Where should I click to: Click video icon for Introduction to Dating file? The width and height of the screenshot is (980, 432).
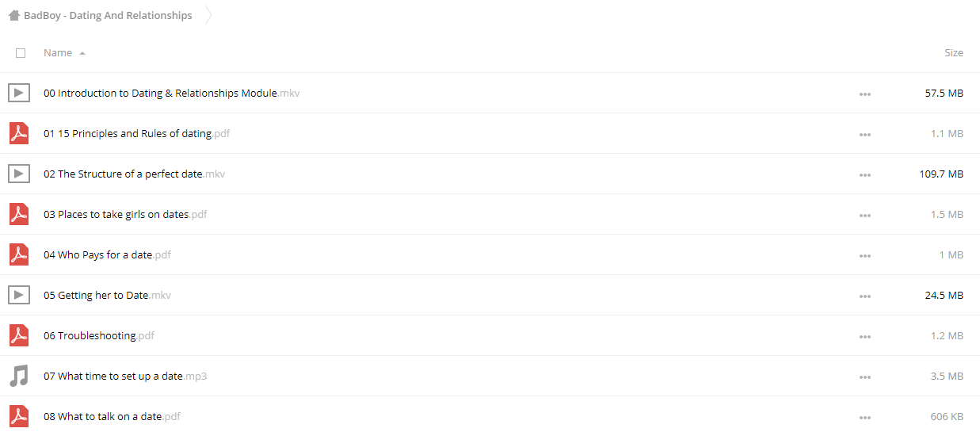pyautogui.click(x=19, y=93)
